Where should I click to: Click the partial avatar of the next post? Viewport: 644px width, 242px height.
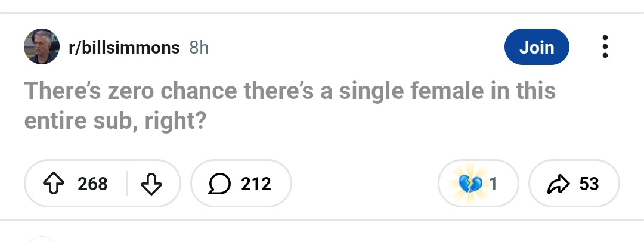click(42, 239)
